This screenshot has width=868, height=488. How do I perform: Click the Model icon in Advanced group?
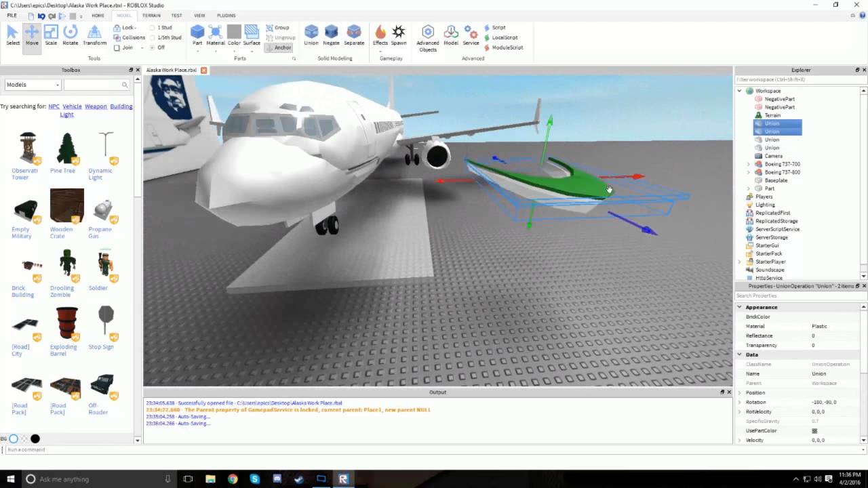tap(451, 35)
